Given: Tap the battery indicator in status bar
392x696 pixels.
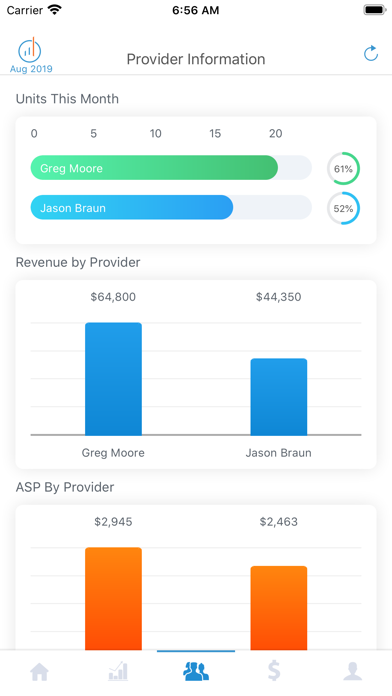Looking at the screenshot, I should click(x=375, y=10).
